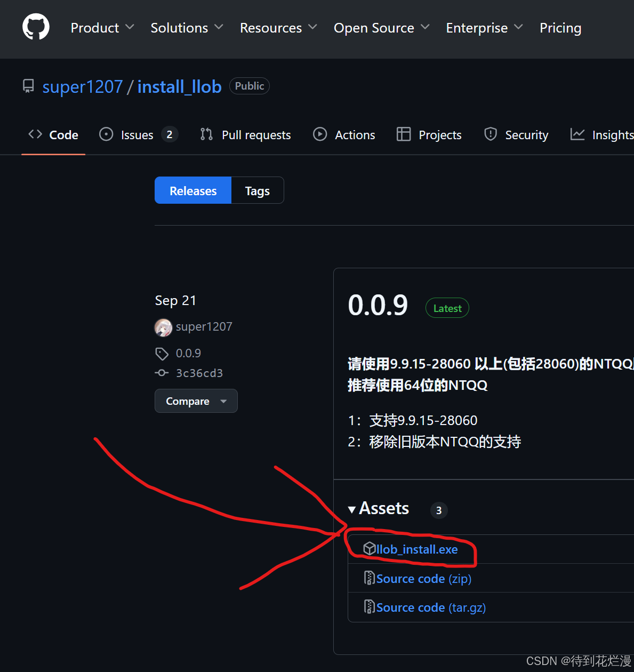
Task: Click the Sep 21 release date
Action: (x=175, y=301)
